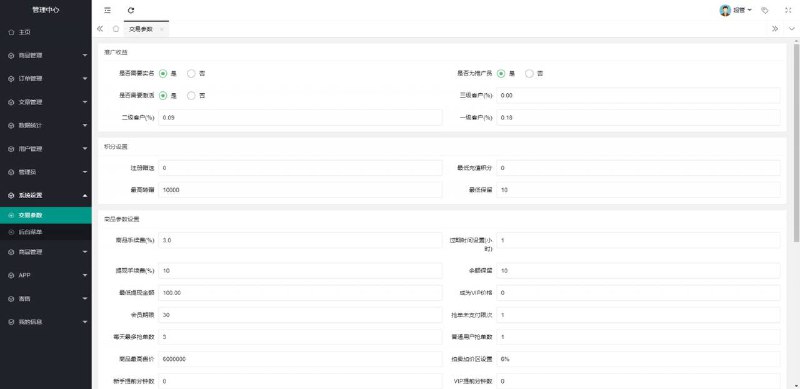Image resolution: width=800 pixels, height=389 pixels.
Task: Select 否 for 是否需要激活
Action: point(191,95)
